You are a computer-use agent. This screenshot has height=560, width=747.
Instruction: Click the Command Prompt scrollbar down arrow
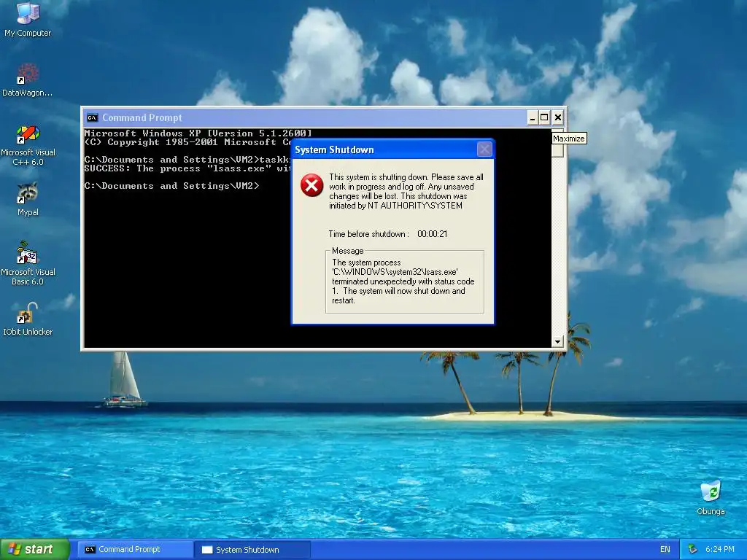557,342
